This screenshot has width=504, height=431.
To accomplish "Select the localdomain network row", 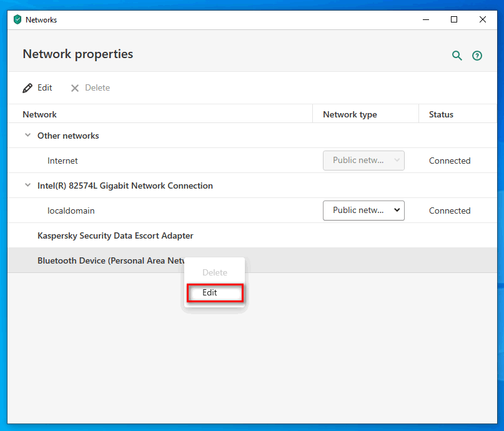I will tap(252, 211).
